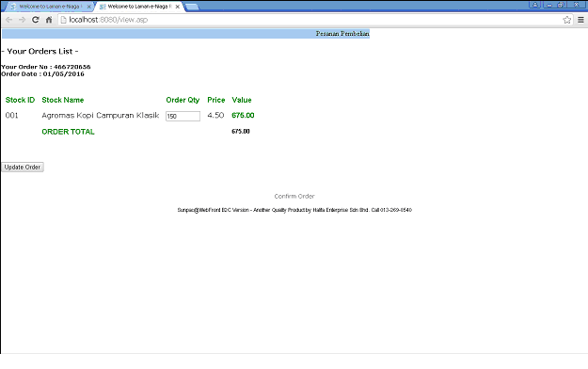Click the Agromas Kopi Campuran Klasik row
588x369 pixels.
(x=130, y=116)
